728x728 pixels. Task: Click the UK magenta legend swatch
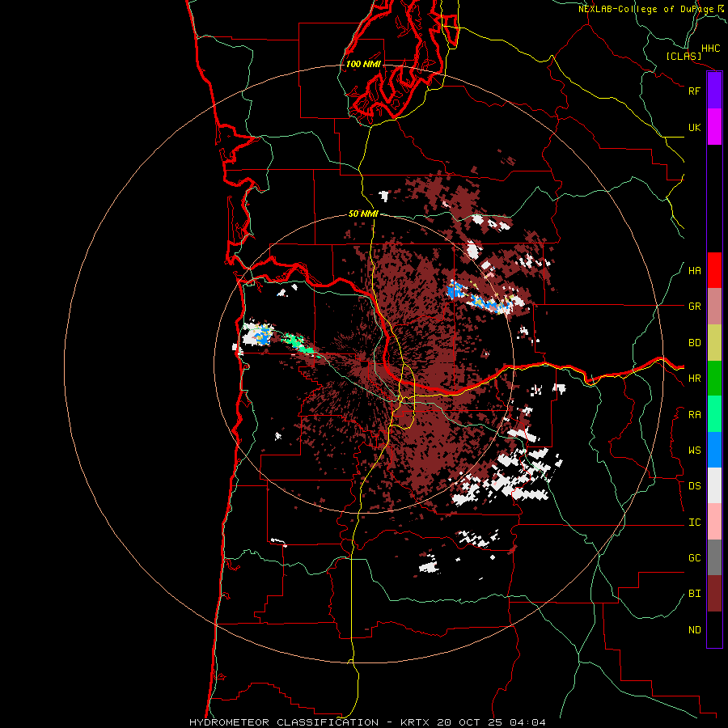tap(714, 127)
